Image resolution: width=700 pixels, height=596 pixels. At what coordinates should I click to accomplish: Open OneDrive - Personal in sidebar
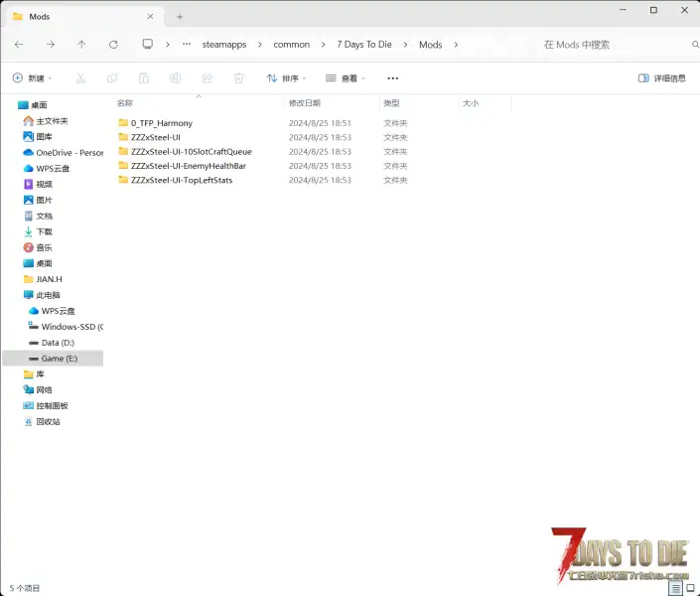63,153
